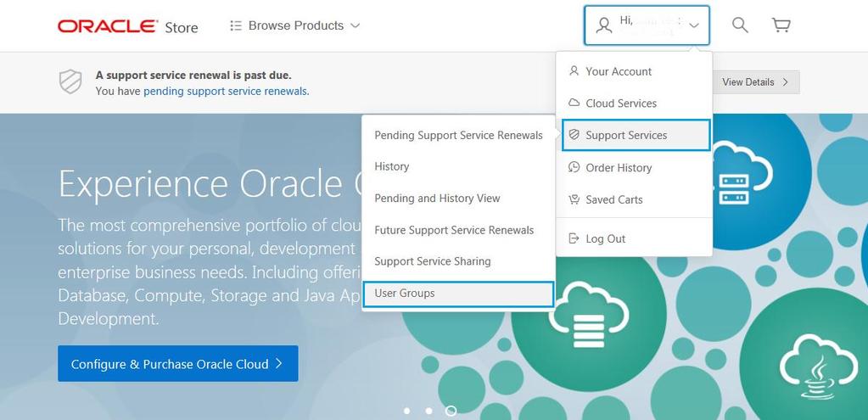Click the Cloud Services cloud icon
Image resolution: width=868 pixels, height=420 pixels.
click(574, 103)
